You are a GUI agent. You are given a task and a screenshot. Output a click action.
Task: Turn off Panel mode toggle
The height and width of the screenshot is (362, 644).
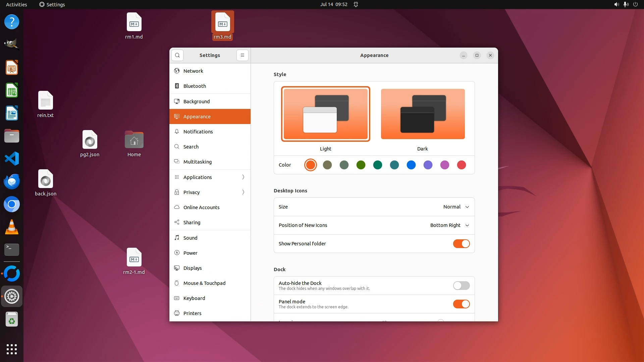[461, 304]
